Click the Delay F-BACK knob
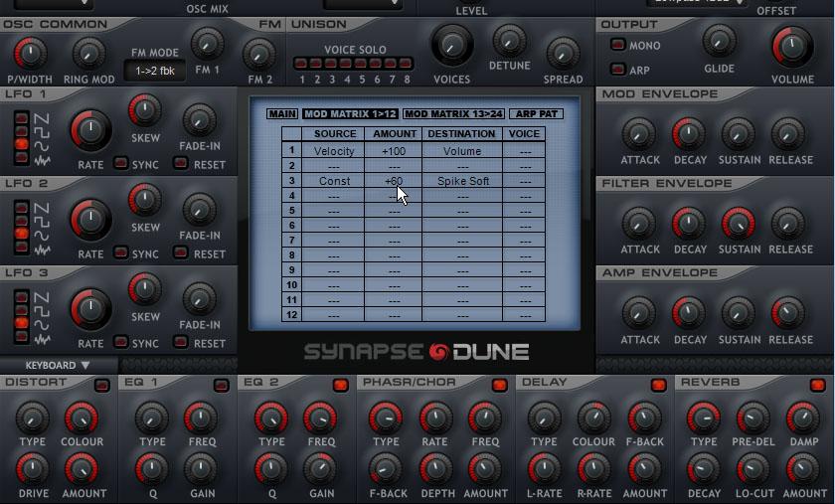This screenshot has width=835, height=504. click(644, 419)
